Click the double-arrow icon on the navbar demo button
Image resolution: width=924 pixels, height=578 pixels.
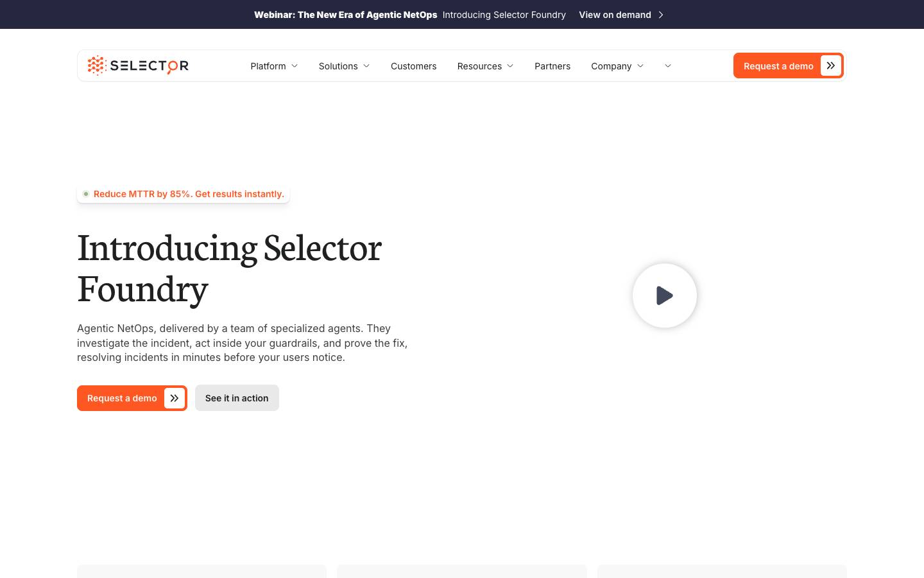[x=830, y=66]
